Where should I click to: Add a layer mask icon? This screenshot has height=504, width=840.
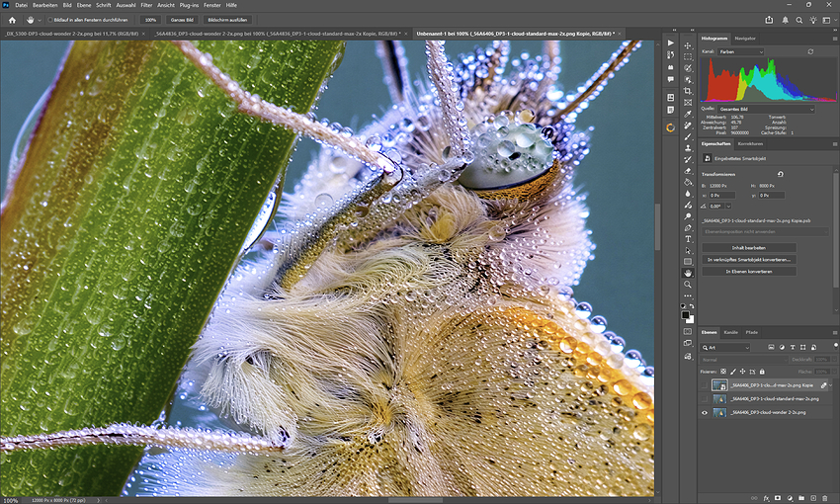(778, 498)
